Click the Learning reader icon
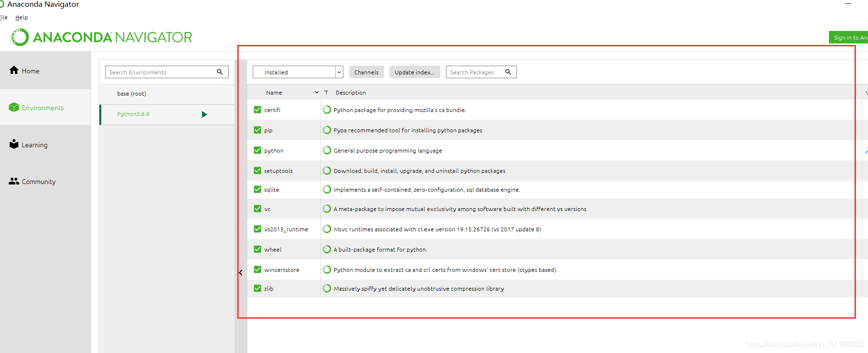Screen dimensions: 868x353 click(14, 144)
